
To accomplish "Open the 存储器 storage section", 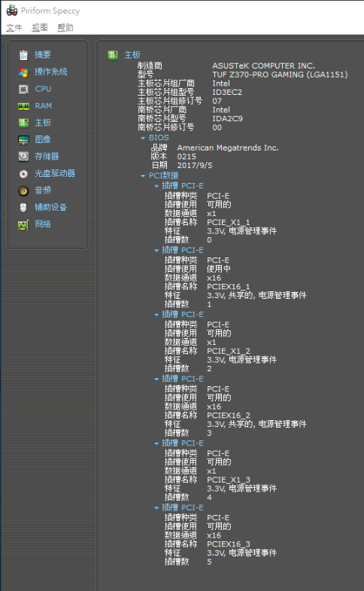I will pyautogui.click(x=47, y=157).
